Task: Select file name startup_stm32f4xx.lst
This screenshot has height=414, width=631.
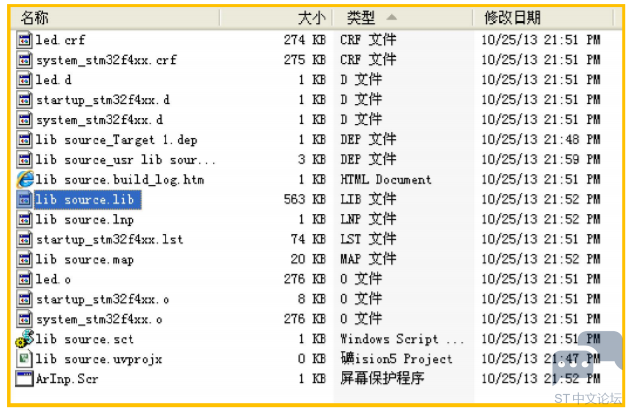Action: [109, 239]
